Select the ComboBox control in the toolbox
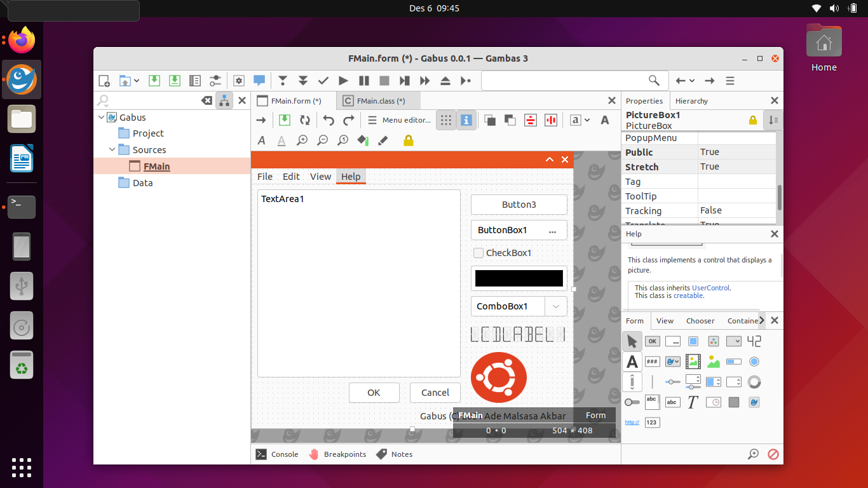The image size is (868, 488). [x=734, y=341]
